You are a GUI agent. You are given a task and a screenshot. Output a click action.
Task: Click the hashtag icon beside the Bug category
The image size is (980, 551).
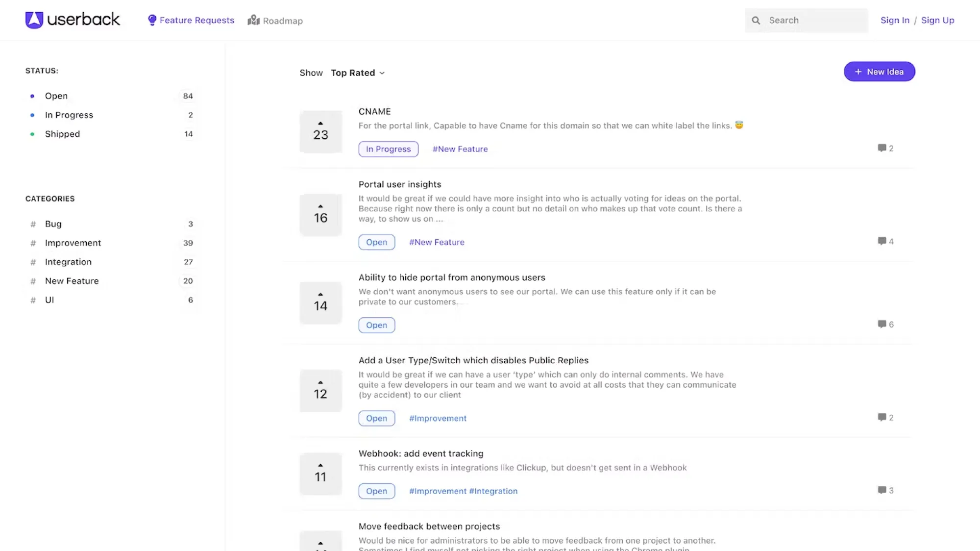[33, 224]
